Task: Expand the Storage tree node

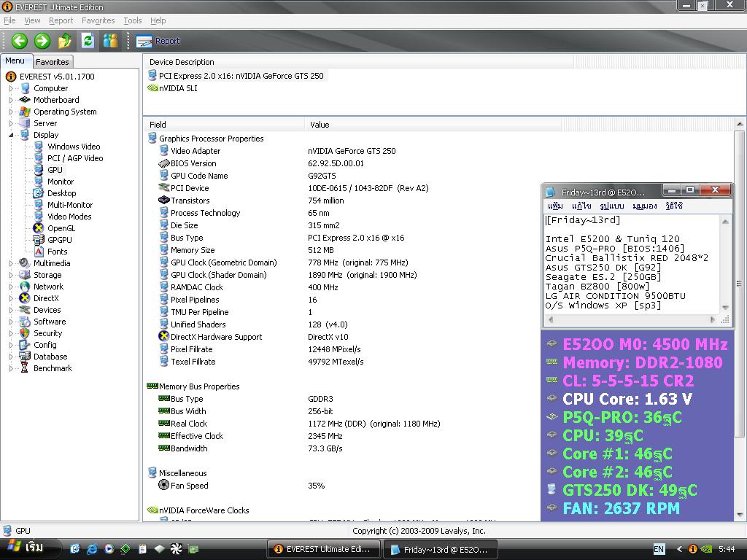Action: [11, 275]
